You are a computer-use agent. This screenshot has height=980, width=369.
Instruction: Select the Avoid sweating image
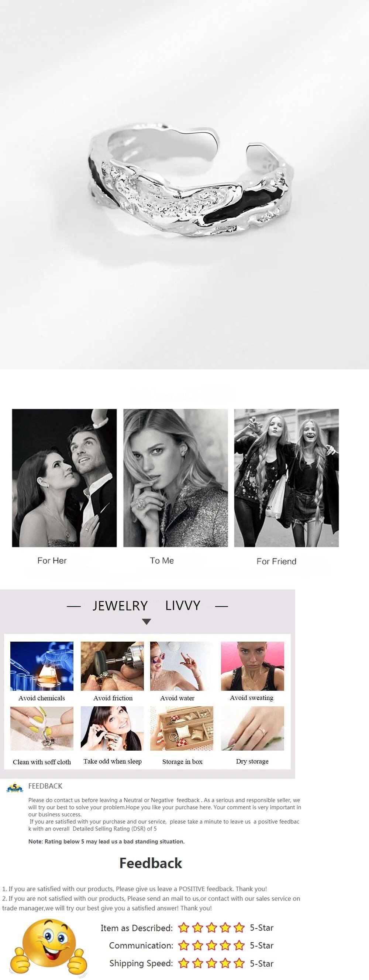point(252,666)
